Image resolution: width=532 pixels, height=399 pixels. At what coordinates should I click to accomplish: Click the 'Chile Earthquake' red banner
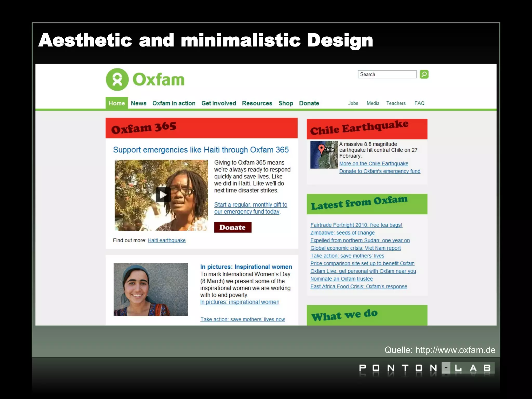(x=367, y=129)
